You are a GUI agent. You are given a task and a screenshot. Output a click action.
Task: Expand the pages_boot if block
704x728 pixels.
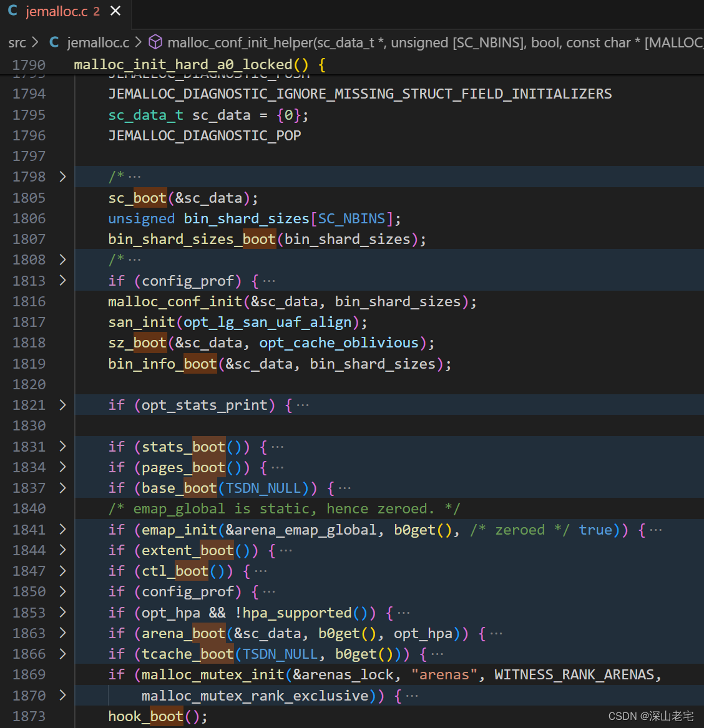coord(62,467)
